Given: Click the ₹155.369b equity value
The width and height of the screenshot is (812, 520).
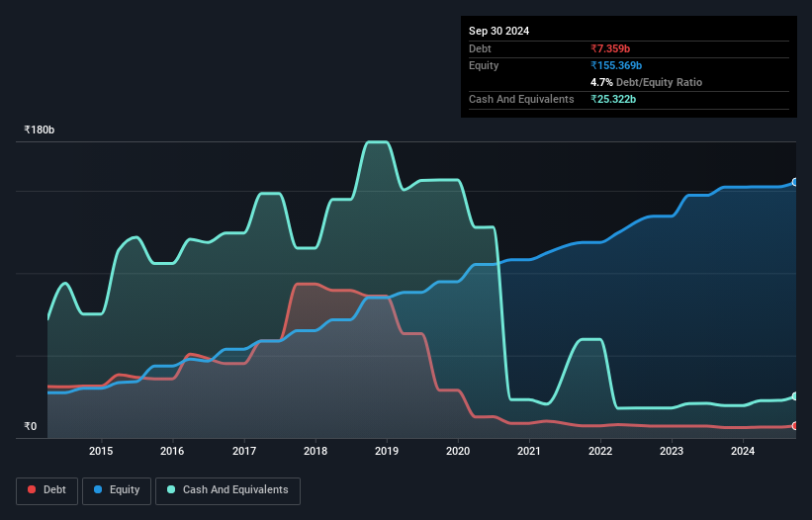Looking at the screenshot, I should pos(616,65).
